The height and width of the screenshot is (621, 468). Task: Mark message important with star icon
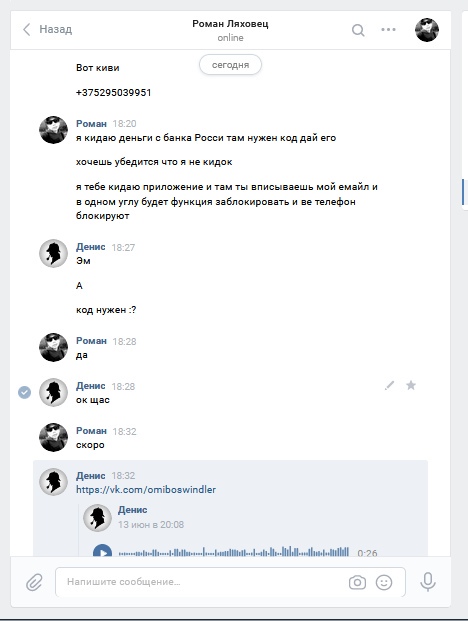click(411, 385)
